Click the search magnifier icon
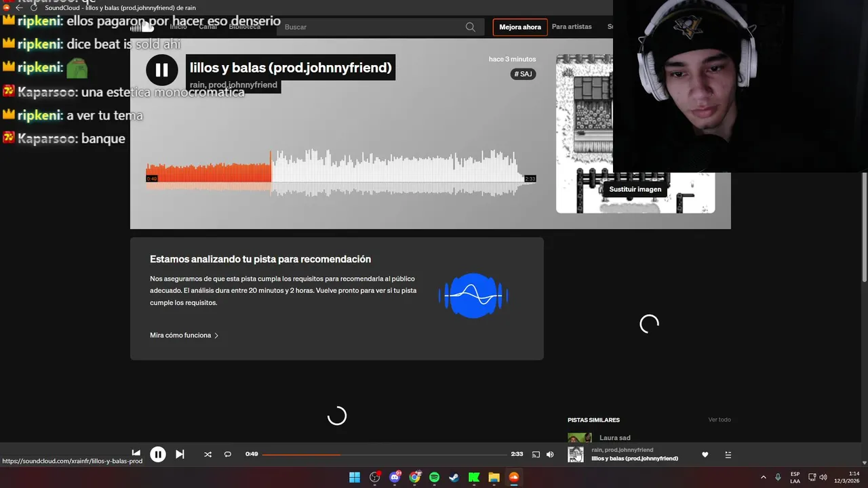Image resolution: width=868 pixels, height=488 pixels. pos(471,27)
